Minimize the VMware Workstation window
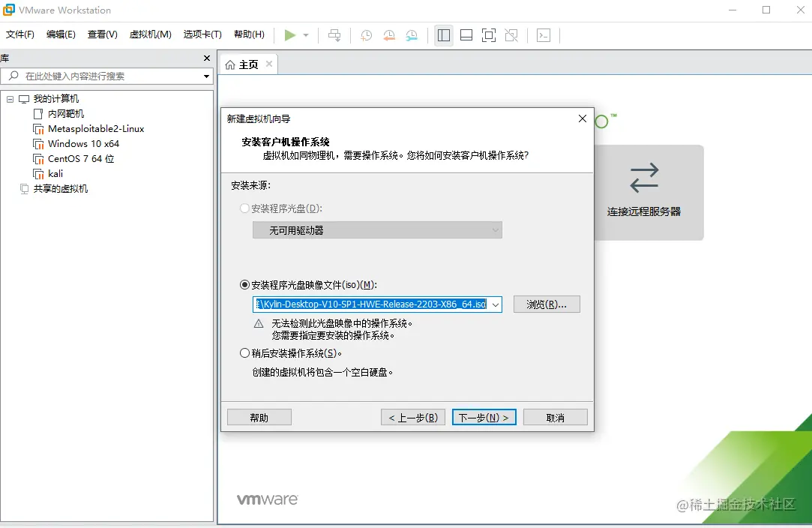Screen dimensions: 812x528 click(x=733, y=10)
